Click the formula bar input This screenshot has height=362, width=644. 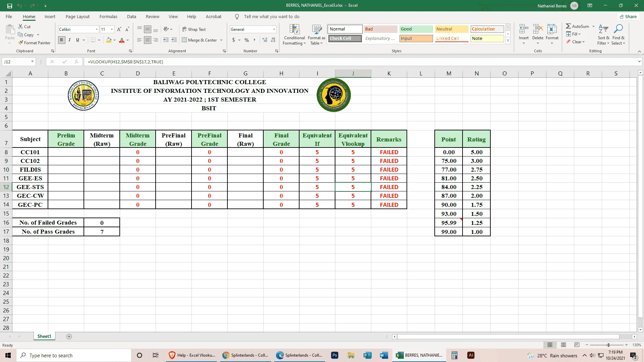click(361, 62)
